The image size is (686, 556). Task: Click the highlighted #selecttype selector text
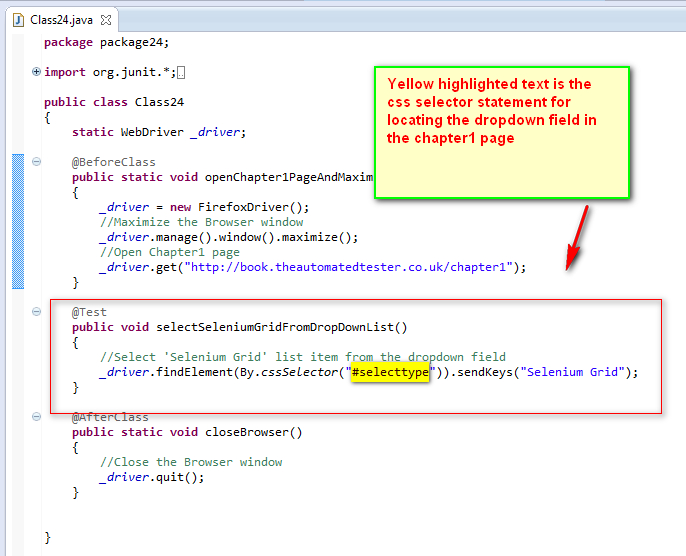pyautogui.click(x=390, y=372)
